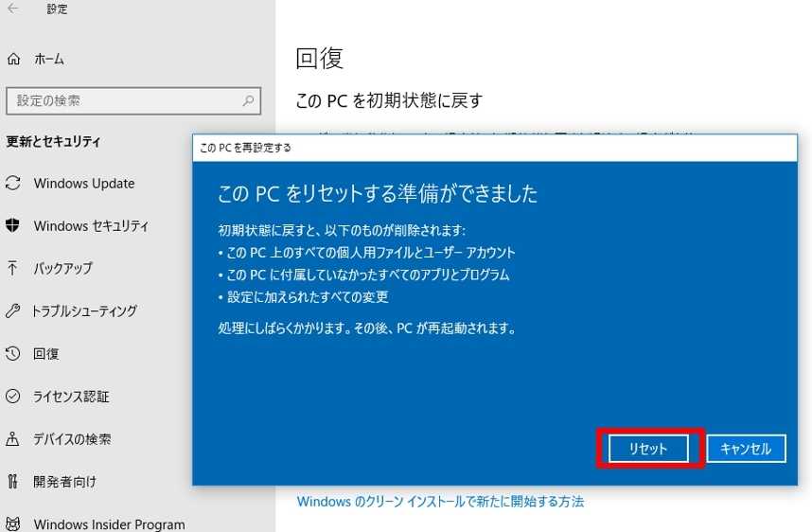Click the ライセンス認証 checkmark circle icon
The height and width of the screenshot is (532, 812).
coord(13,397)
